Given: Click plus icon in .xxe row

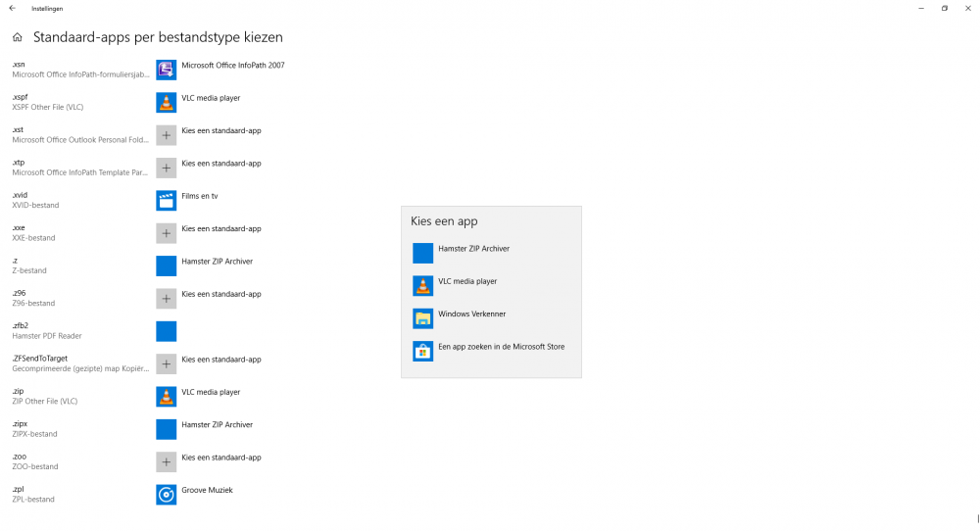Looking at the screenshot, I should tap(167, 233).
